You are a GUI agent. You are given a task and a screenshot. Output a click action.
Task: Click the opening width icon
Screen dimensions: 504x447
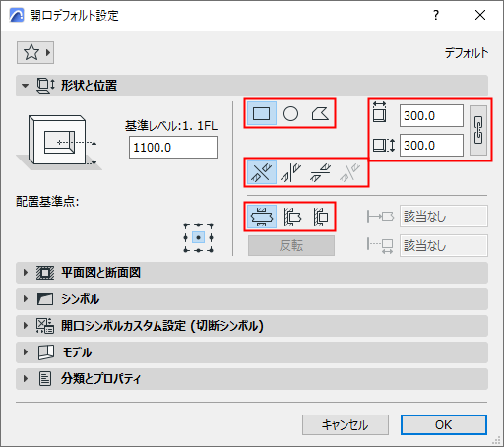point(380,112)
